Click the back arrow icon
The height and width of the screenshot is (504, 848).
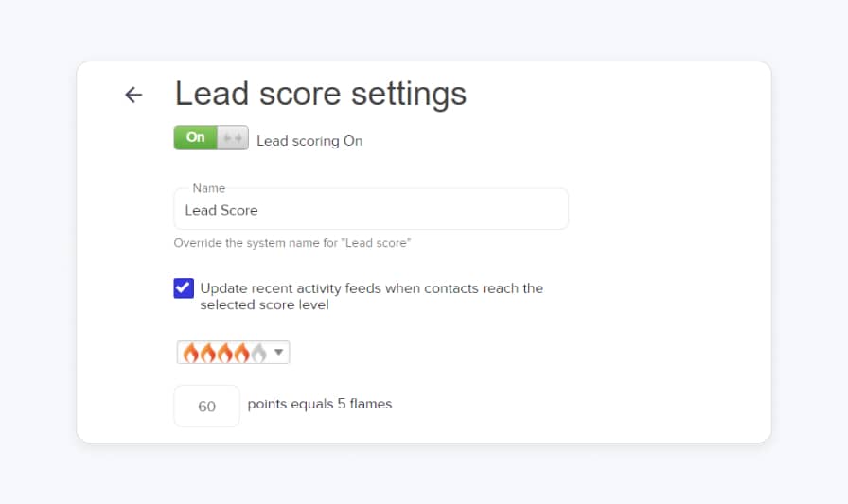click(x=133, y=95)
